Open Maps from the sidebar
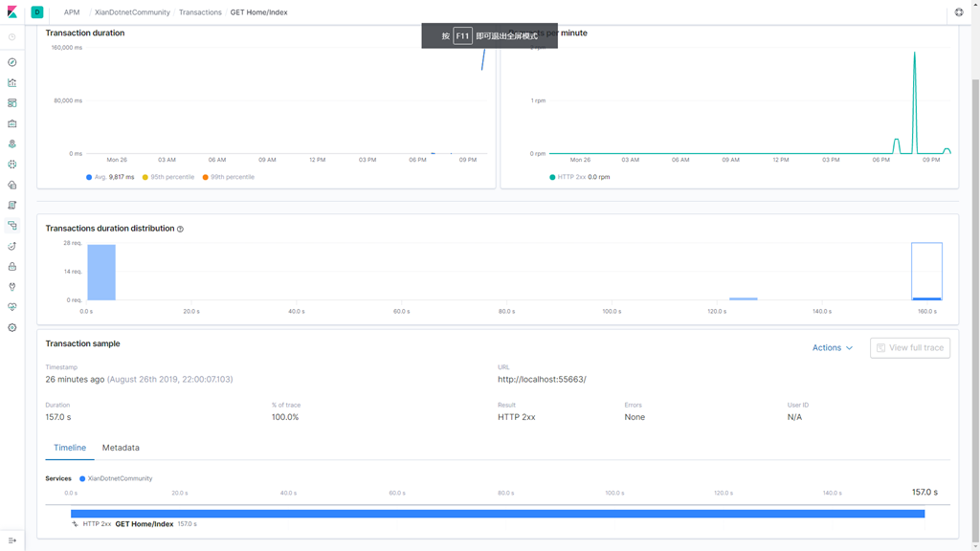This screenshot has height=551, width=980. [11, 143]
